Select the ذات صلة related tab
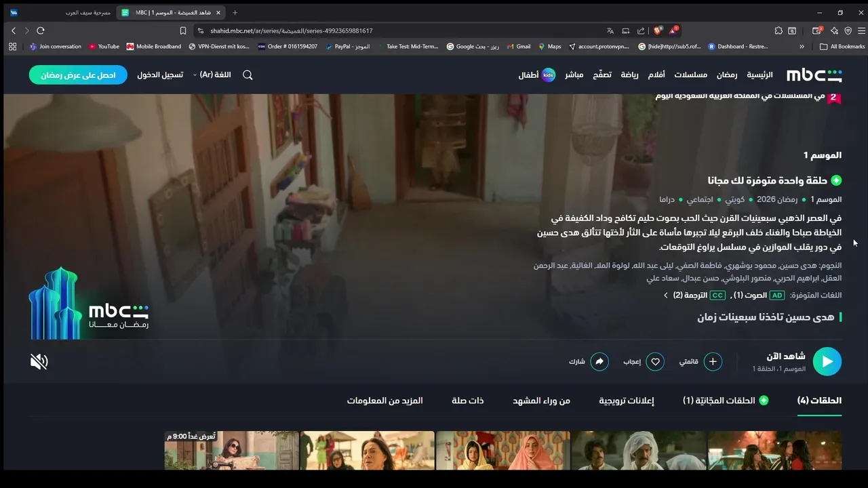The height and width of the screenshot is (488, 868). pyautogui.click(x=468, y=401)
